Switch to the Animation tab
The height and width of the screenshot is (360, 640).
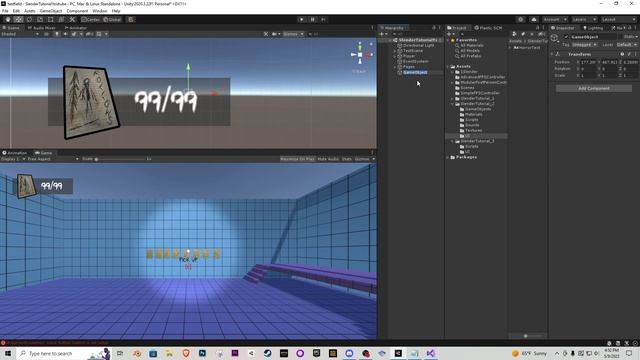pos(15,153)
